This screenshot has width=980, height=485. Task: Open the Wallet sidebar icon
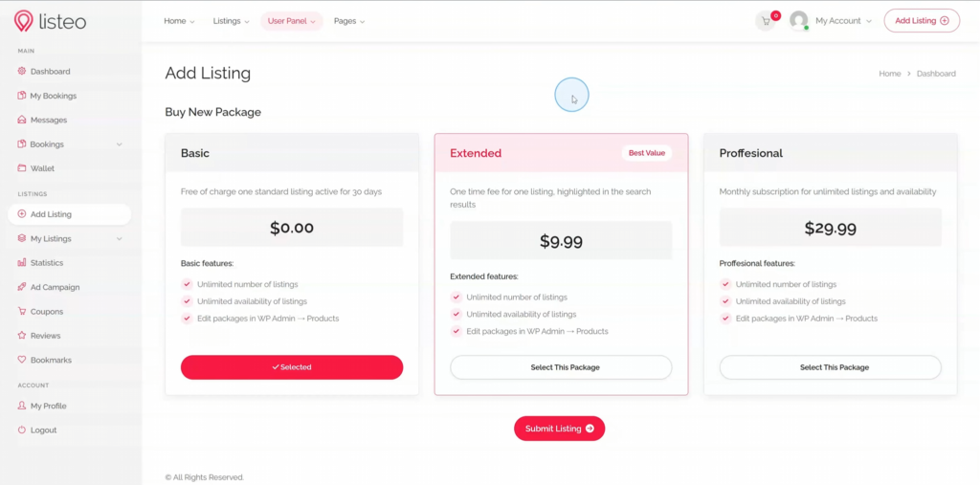coord(22,168)
